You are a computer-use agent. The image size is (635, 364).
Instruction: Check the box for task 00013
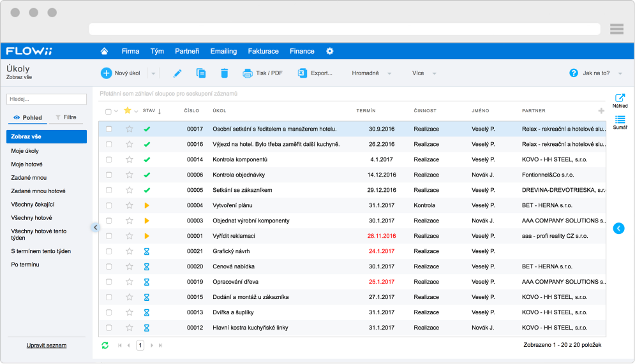(x=108, y=312)
